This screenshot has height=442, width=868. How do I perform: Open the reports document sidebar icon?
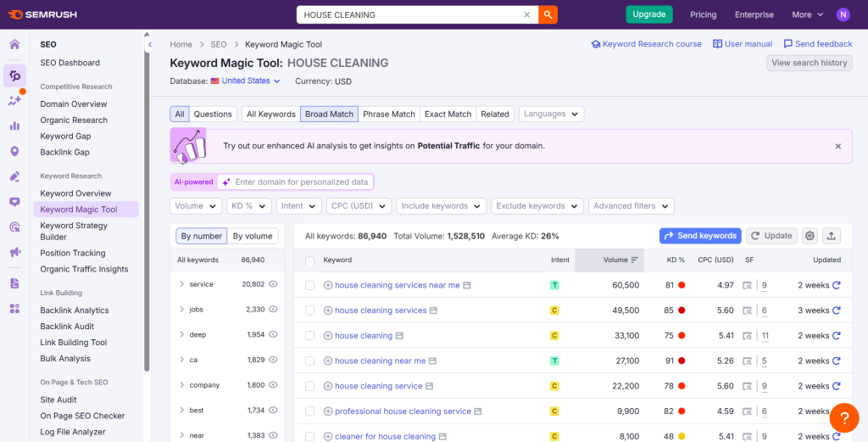14,283
